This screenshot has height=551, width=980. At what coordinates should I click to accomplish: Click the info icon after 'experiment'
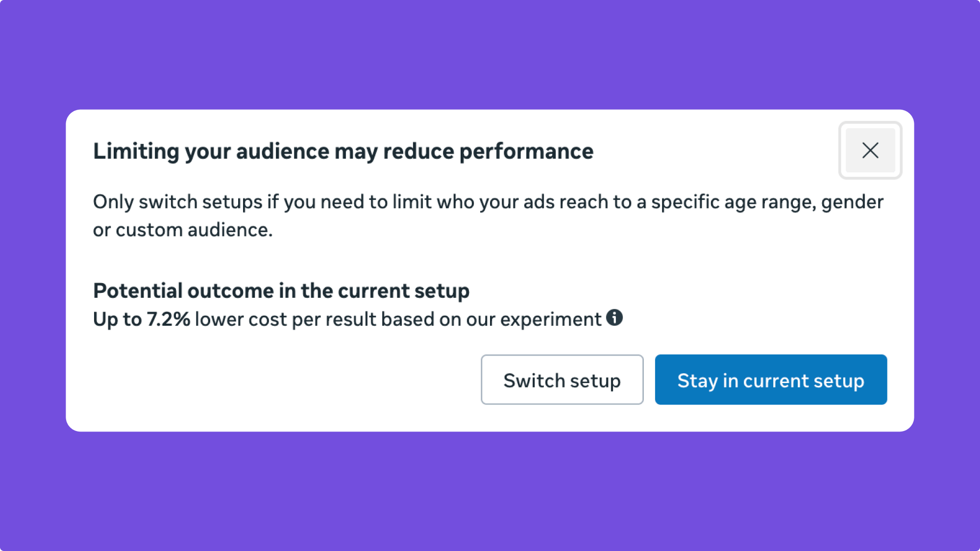point(614,318)
